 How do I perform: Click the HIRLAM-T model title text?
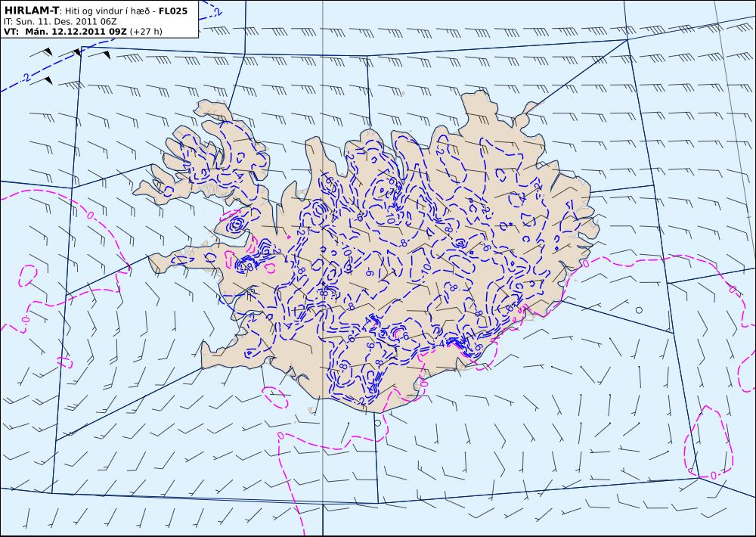[31, 11]
